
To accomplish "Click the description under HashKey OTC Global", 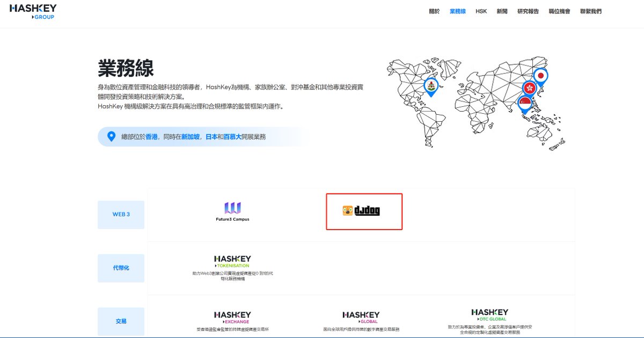I will (489, 329).
